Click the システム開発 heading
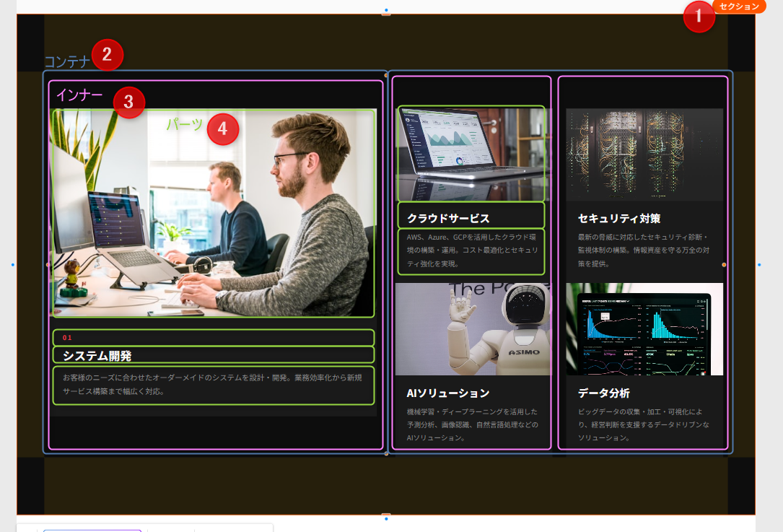 97,355
